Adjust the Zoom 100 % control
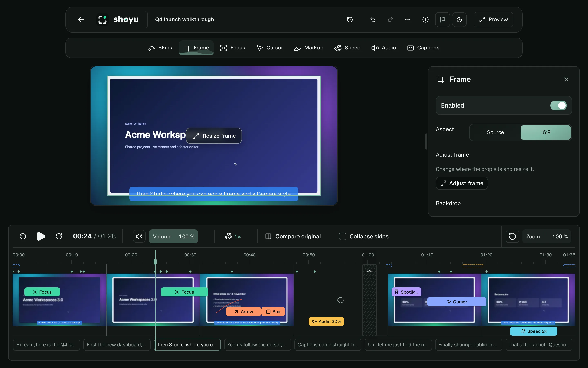 pyautogui.click(x=547, y=236)
